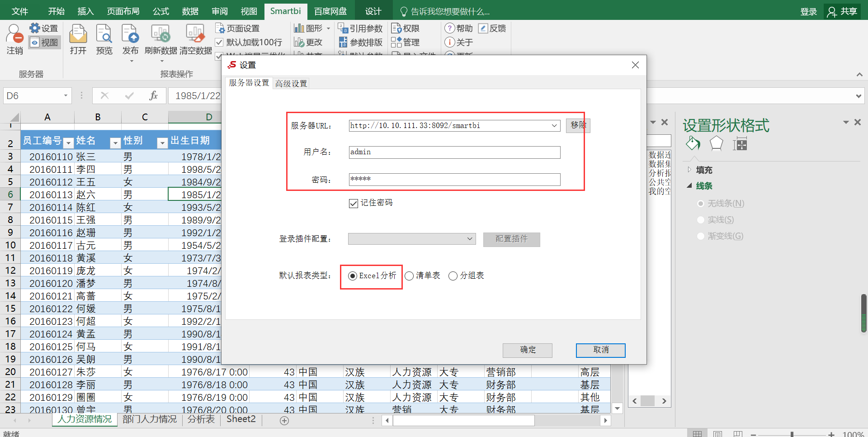Toggle 默认加载100行 checkbox
The height and width of the screenshot is (437, 868).
(x=219, y=43)
